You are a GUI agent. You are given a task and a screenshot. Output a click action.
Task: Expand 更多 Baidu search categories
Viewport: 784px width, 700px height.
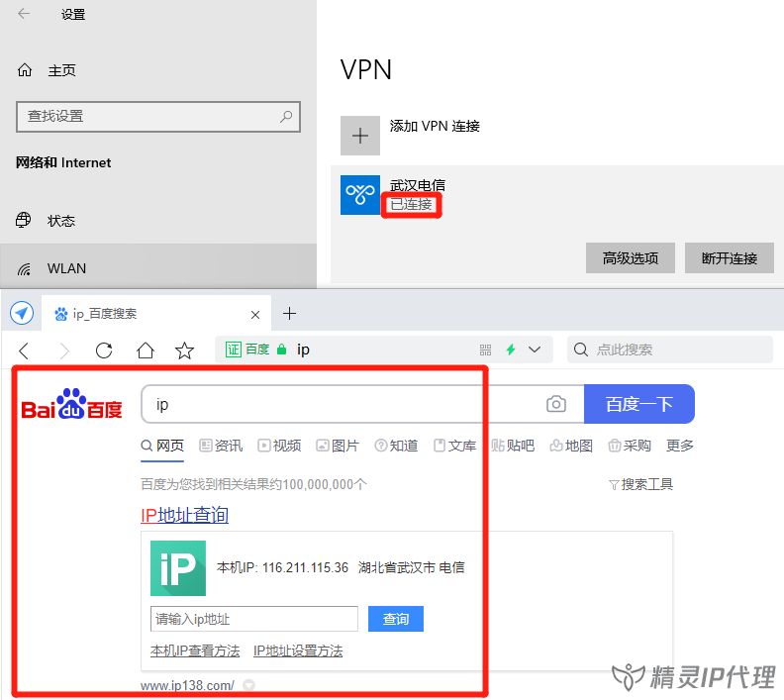tap(680, 446)
